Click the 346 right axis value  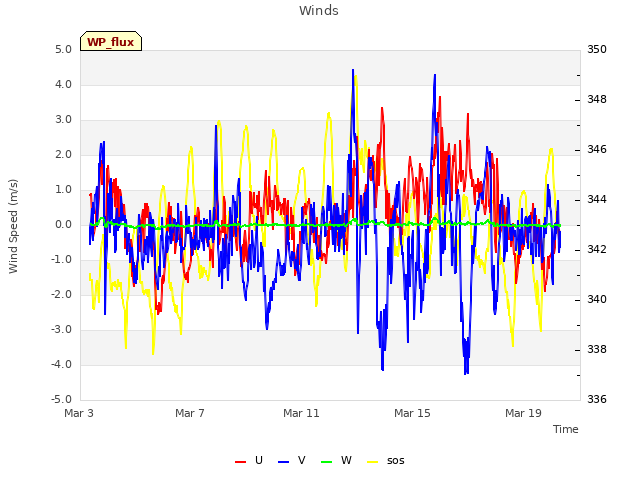coord(597,150)
